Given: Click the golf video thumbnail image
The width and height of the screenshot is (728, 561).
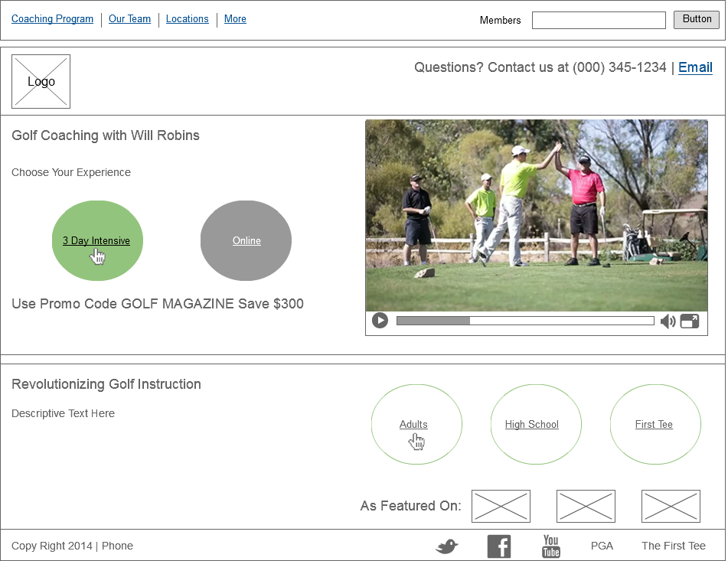Looking at the screenshot, I should tap(537, 215).
